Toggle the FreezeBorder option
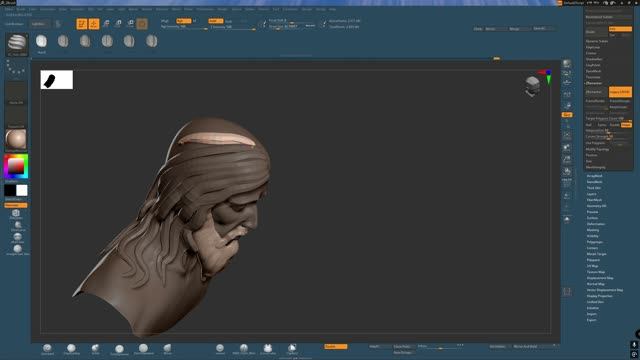This screenshot has width=640, height=360. (x=597, y=101)
